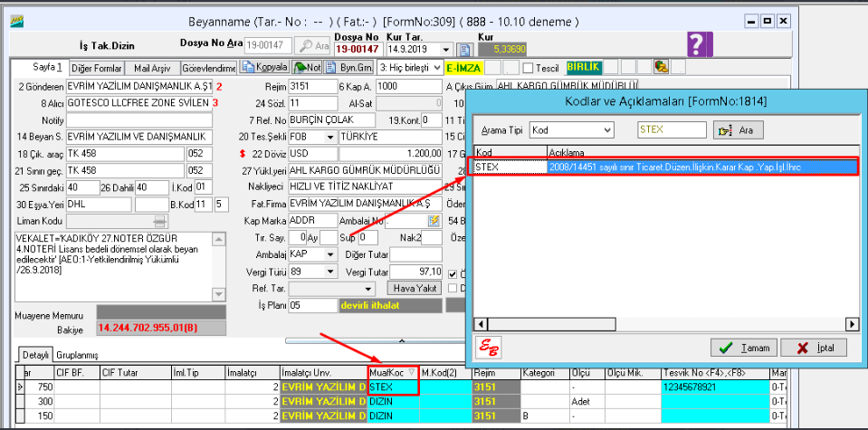Expand the Ambalaj KAP dropdown
This screenshot has height=430, width=868.
pos(330,254)
